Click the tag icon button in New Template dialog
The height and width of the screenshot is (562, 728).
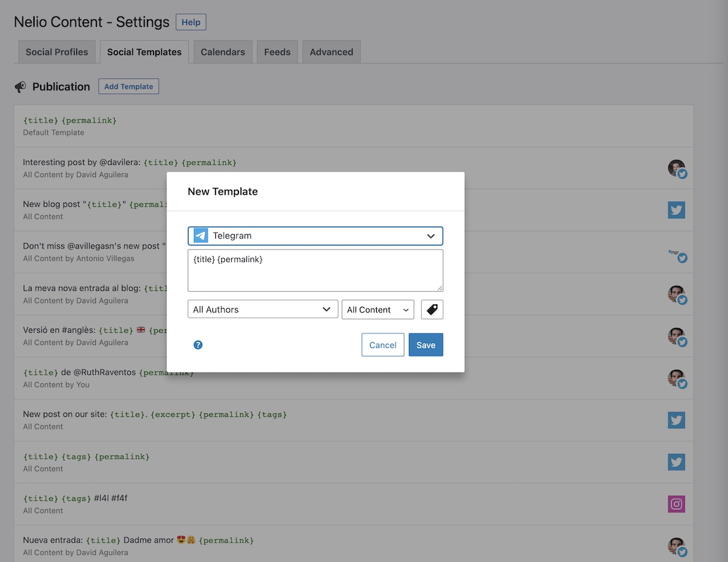point(432,309)
